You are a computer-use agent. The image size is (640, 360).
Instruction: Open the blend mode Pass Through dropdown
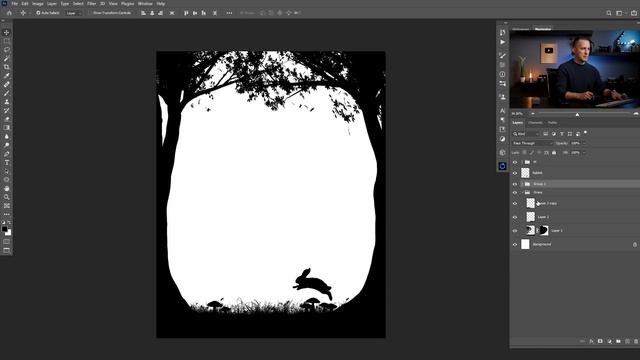pyautogui.click(x=532, y=143)
